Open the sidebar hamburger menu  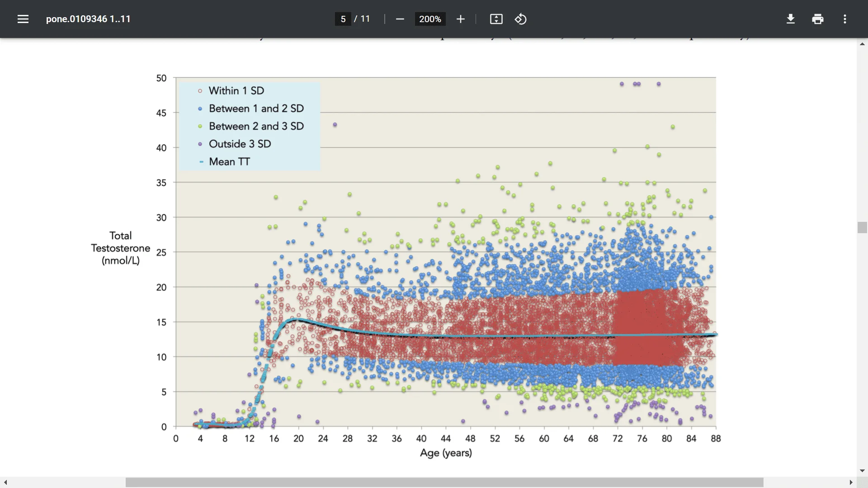23,19
